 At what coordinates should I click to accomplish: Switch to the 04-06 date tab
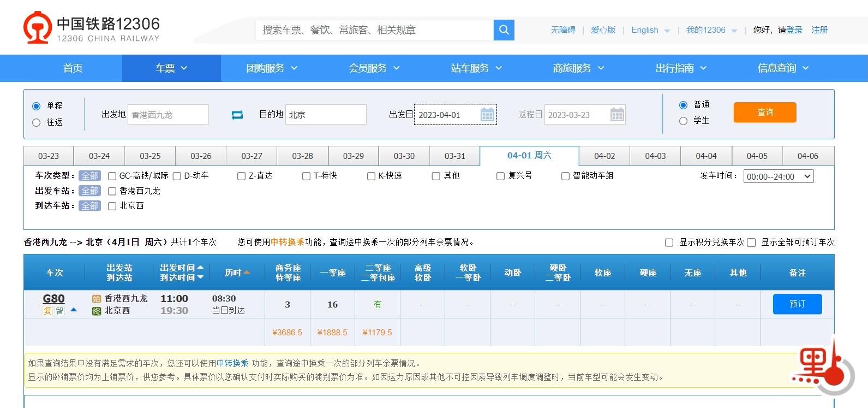tap(808, 156)
